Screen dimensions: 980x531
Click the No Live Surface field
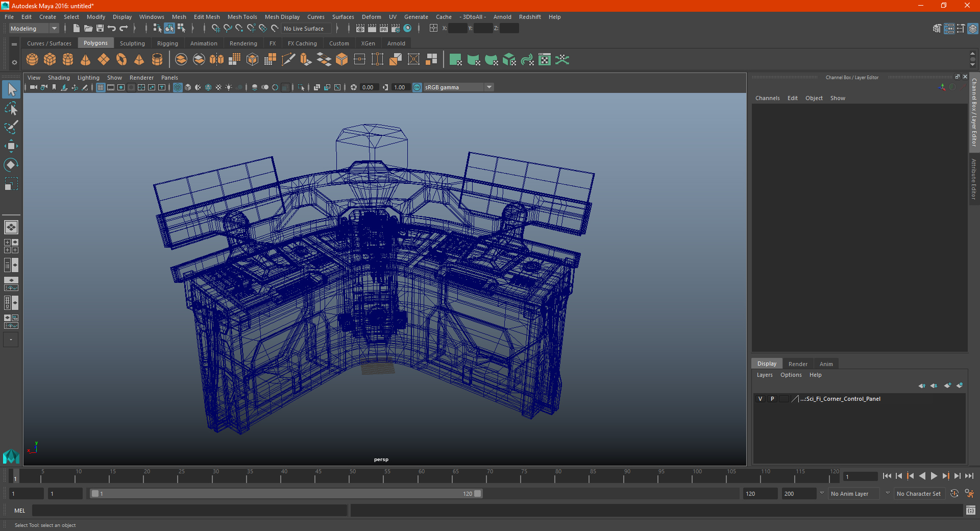306,29
